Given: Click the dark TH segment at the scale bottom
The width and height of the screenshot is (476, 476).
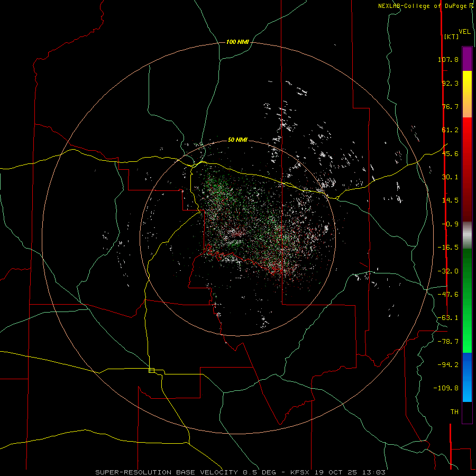Looking at the screenshot, I should [x=467, y=413].
